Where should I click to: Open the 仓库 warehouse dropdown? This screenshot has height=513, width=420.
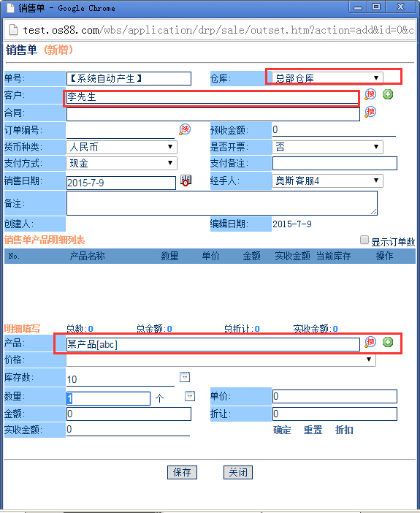click(x=327, y=78)
